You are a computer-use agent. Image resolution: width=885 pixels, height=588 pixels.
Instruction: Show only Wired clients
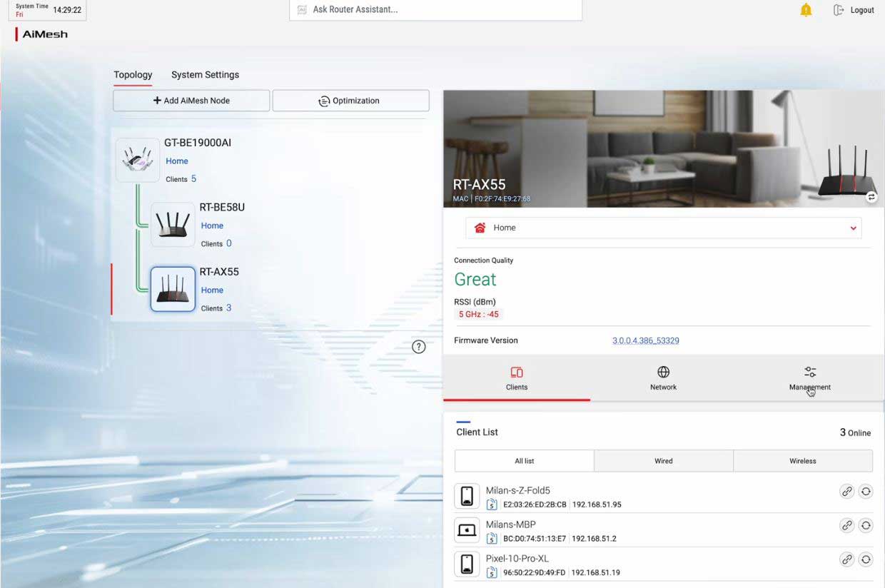point(664,461)
